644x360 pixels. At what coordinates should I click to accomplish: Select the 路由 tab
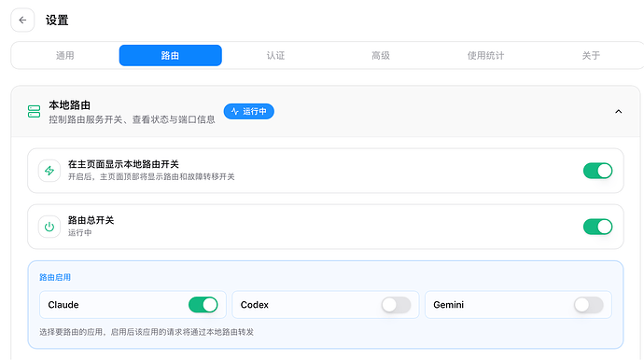171,55
